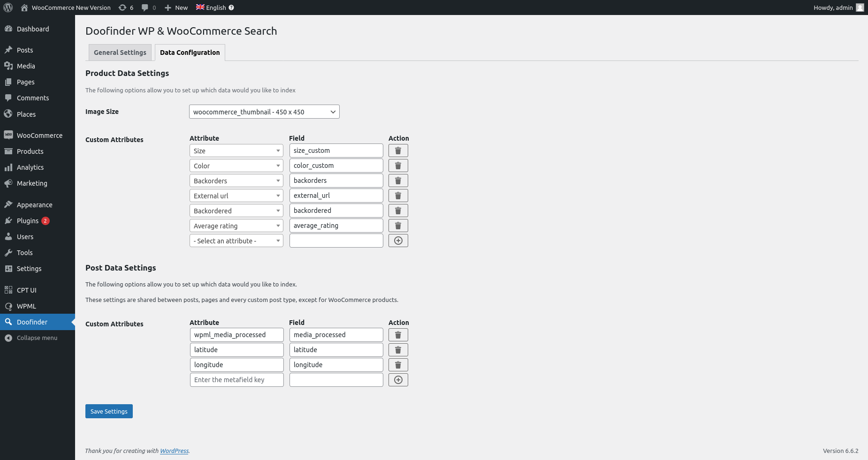This screenshot has width=868, height=460.
Task: Delete the Color attribute row
Action: click(x=398, y=166)
